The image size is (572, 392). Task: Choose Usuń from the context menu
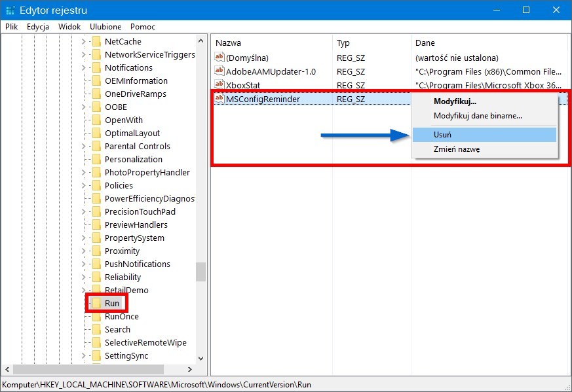(x=484, y=135)
